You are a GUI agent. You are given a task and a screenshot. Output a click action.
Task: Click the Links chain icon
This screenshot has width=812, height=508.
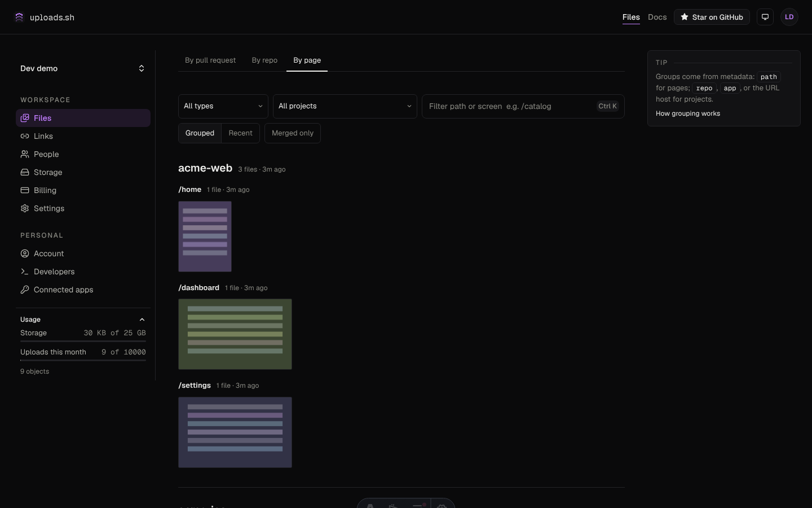click(x=25, y=136)
